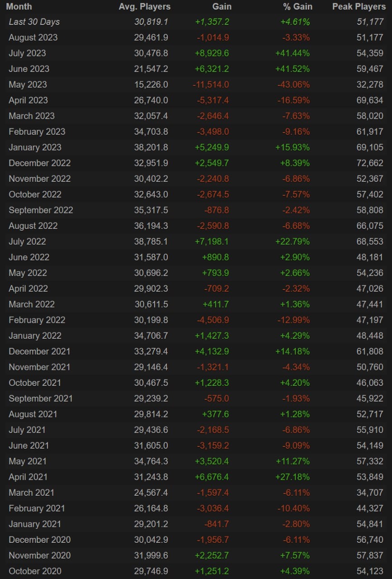Select December 2021 gain +4,132.9
Viewport: 392px width, 579px height.
coord(212,351)
